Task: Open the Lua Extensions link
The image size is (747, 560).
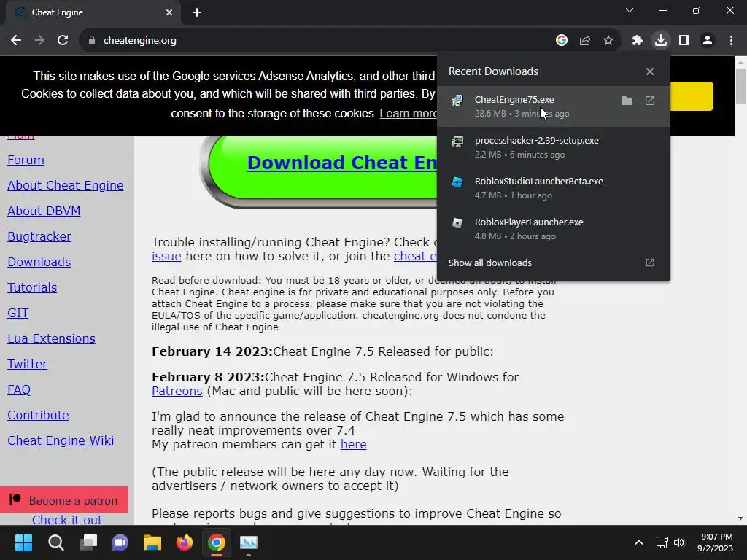Action: coord(52,338)
